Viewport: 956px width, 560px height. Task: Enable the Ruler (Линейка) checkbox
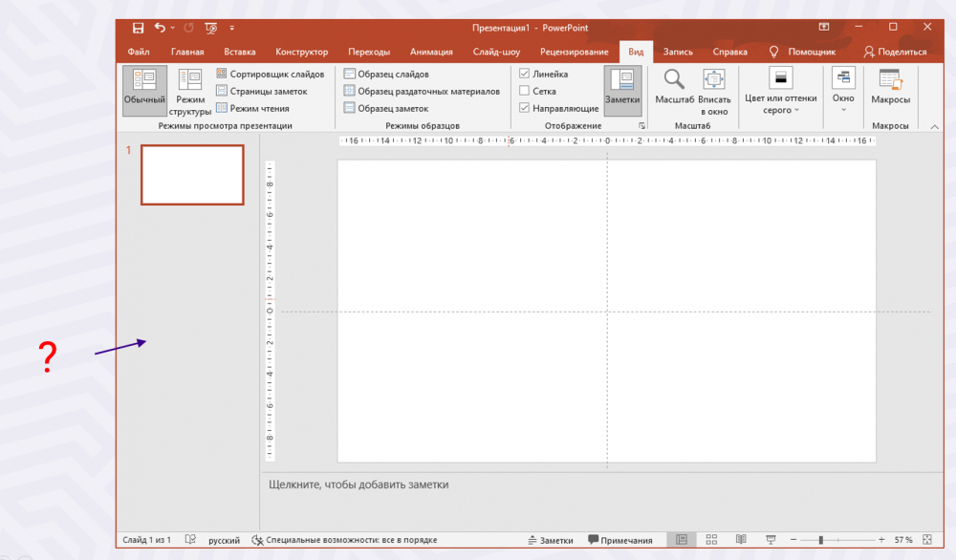[x=524, y=74]
